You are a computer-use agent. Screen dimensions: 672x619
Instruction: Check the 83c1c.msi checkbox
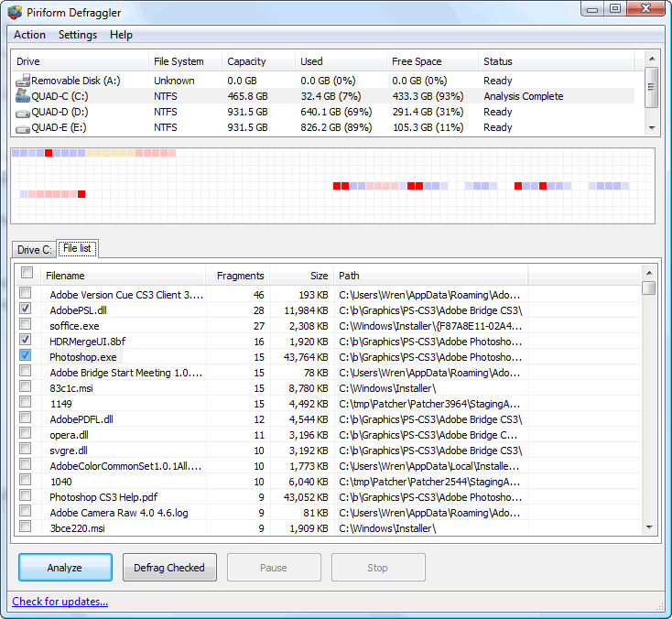26,386
